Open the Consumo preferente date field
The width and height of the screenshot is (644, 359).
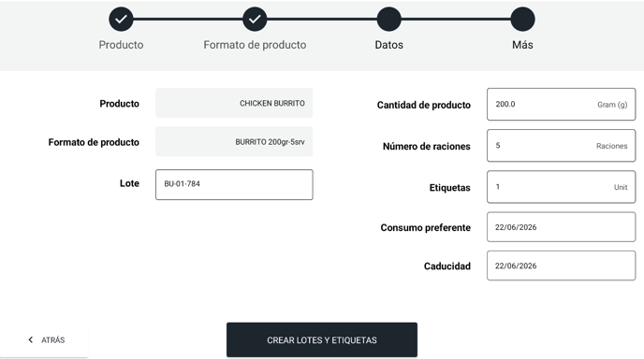tap(561, 227)
